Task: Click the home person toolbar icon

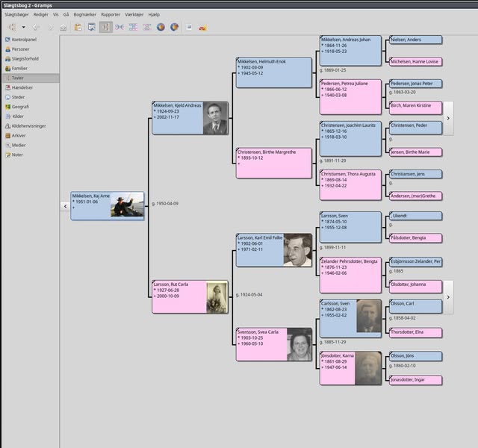Action: 63,28
